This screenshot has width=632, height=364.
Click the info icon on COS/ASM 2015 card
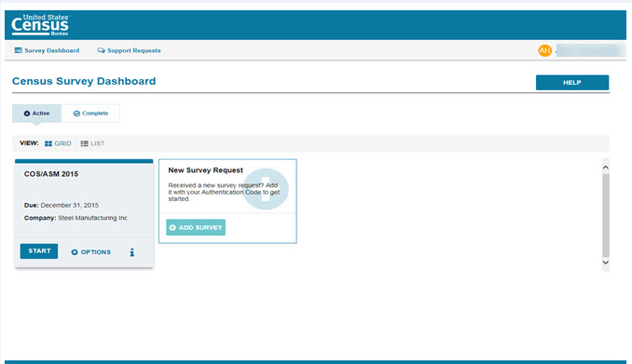click(x=131, y=252)
